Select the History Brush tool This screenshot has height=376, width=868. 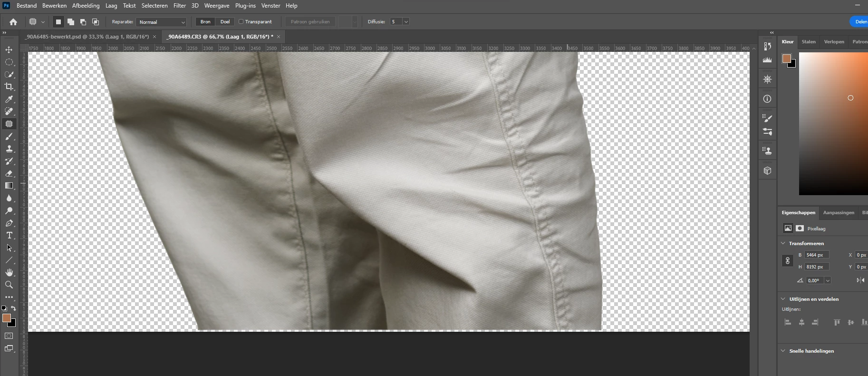coord(9,161)
